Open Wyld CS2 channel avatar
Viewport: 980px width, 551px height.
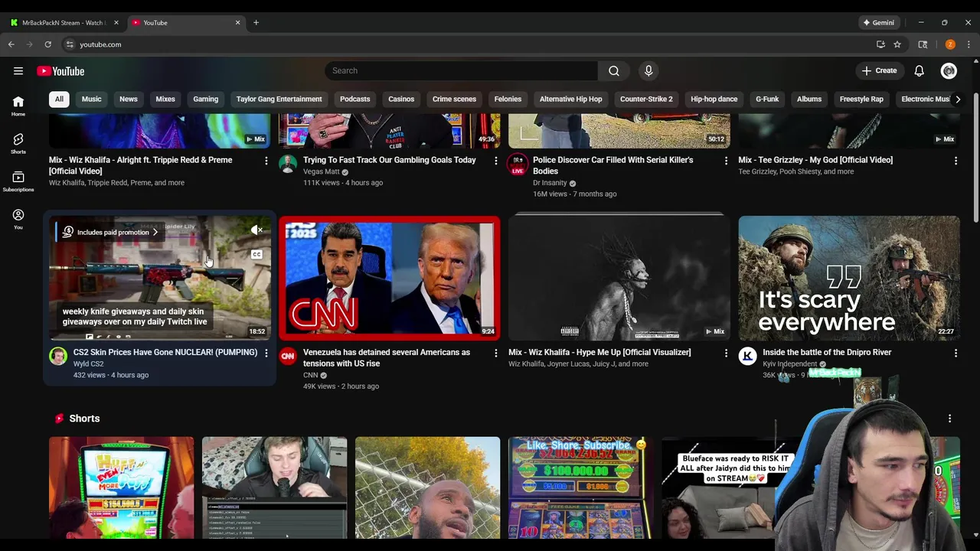(58, 356)
